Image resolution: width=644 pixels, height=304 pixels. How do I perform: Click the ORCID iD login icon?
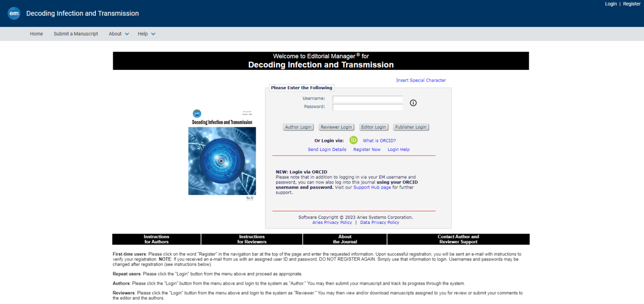(x=354, y=140)
